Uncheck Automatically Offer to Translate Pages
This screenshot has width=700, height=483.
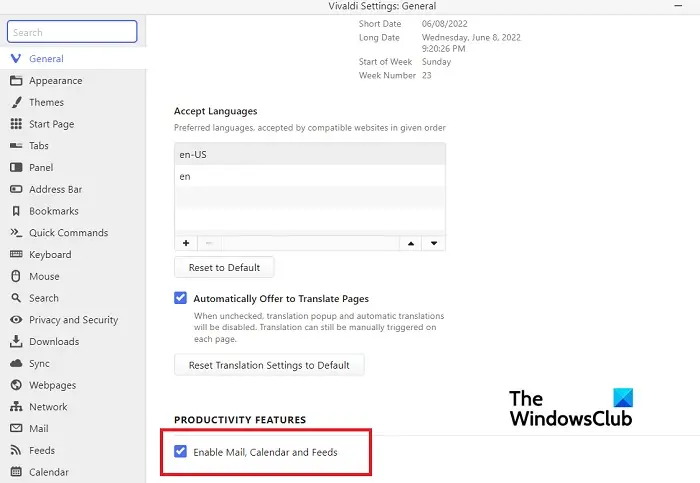180,298
